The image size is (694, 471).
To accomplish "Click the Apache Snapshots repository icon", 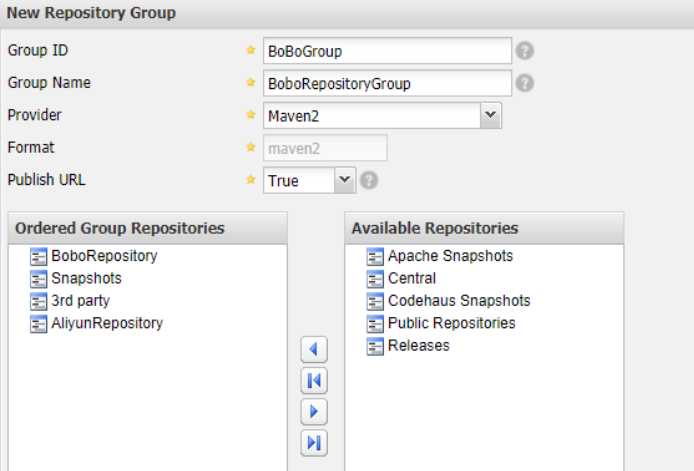I will click(375, 256).
